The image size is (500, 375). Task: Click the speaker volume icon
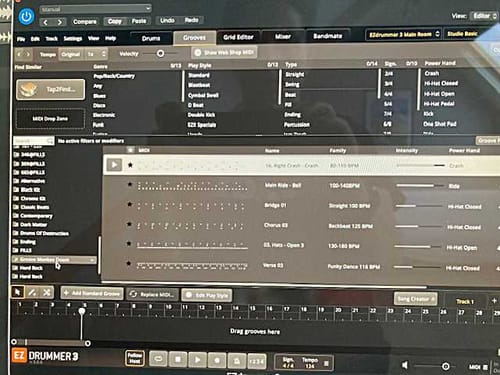405,365
